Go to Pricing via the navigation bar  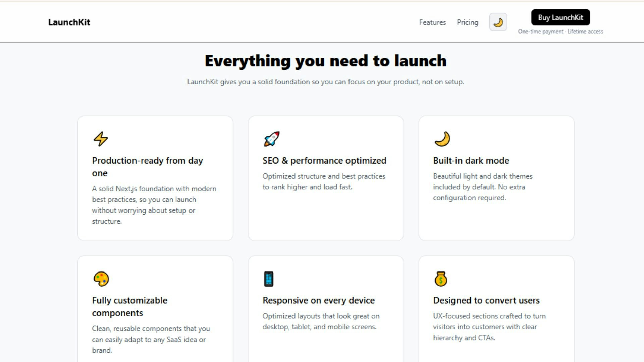coord(467,22)
